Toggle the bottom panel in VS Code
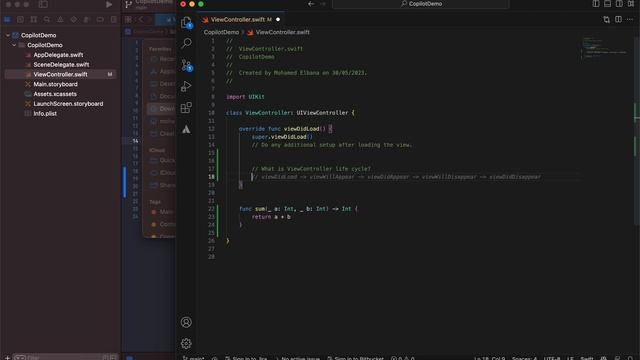This screenshot has width=640, height=360. [x=607, y=4]
